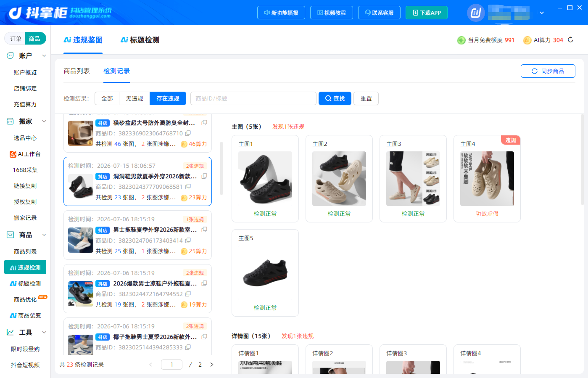Open the Ai 标题检测 tab
The height and width of the screenshot is (378, 588).
coord(140,40)
